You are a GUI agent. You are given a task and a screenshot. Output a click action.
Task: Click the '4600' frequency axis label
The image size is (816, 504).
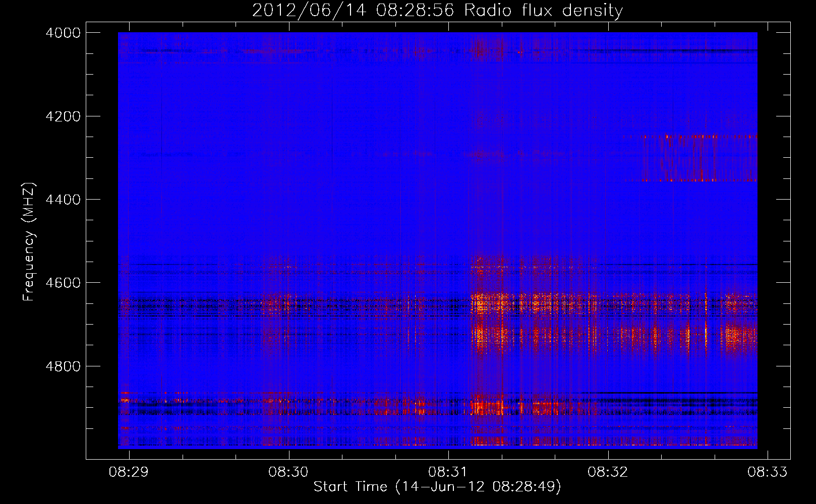point(63,283)
